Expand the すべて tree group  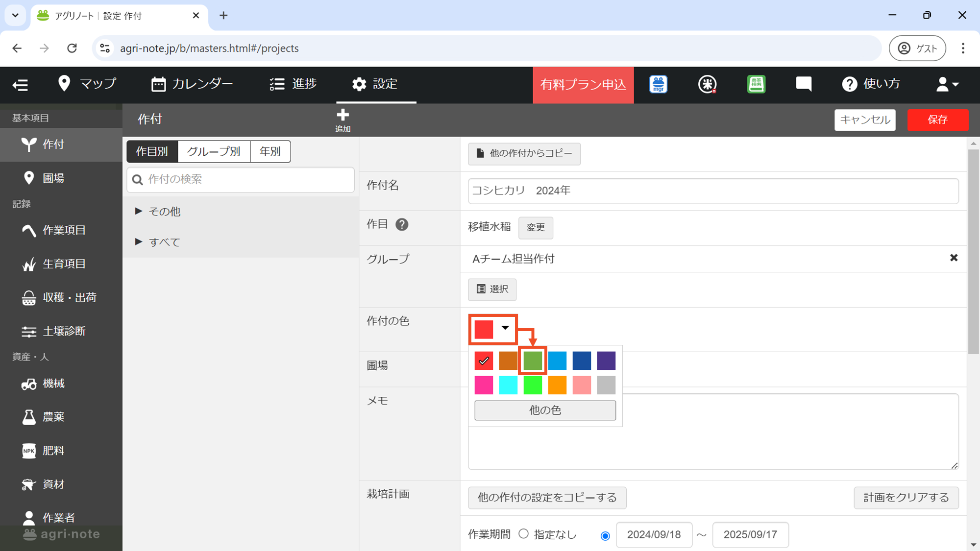pos(139,242)
